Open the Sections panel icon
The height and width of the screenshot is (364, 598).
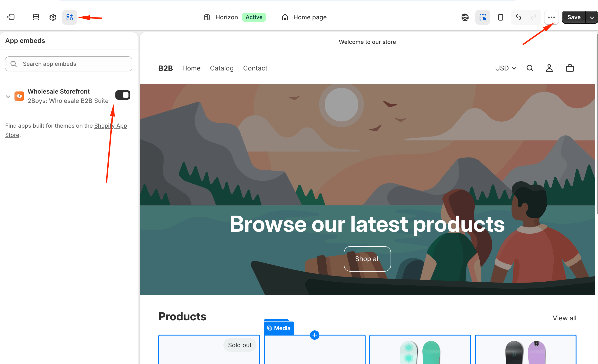click(x=36, y=17)
